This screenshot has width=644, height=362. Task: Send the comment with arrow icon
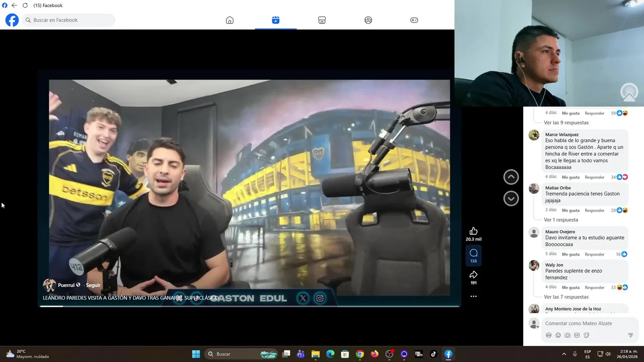(x=630, y=335)
